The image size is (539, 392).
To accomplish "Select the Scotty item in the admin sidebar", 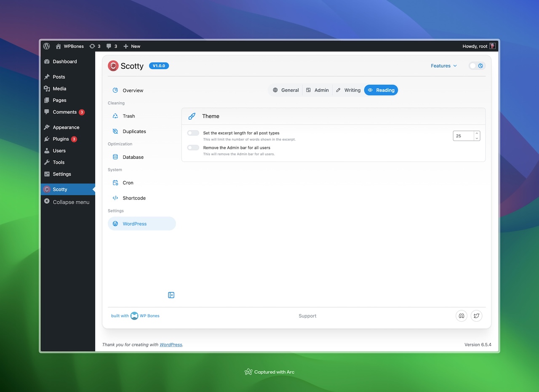I will (x=68, y=189).
